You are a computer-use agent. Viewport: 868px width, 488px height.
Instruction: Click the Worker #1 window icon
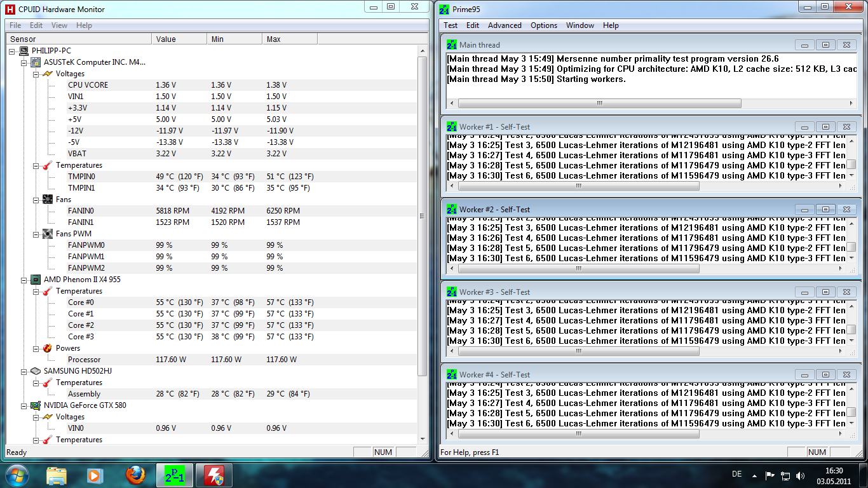click(x=452, y=127)
